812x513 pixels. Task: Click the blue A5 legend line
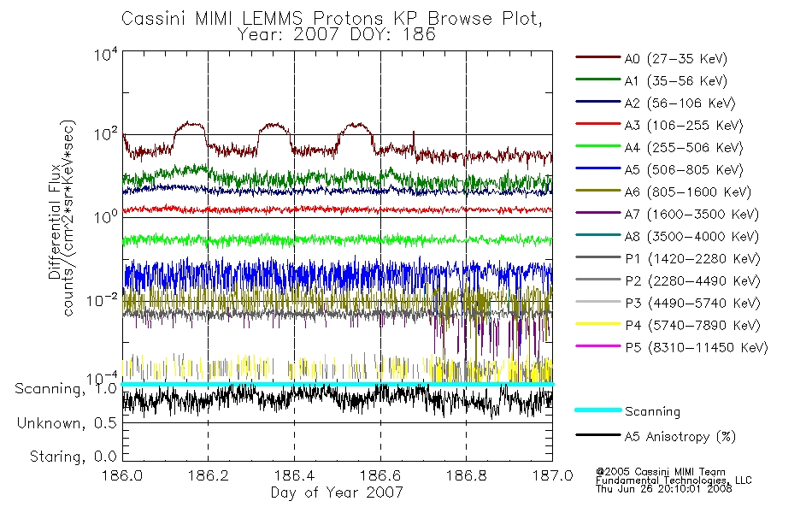(x=597, y=168)
